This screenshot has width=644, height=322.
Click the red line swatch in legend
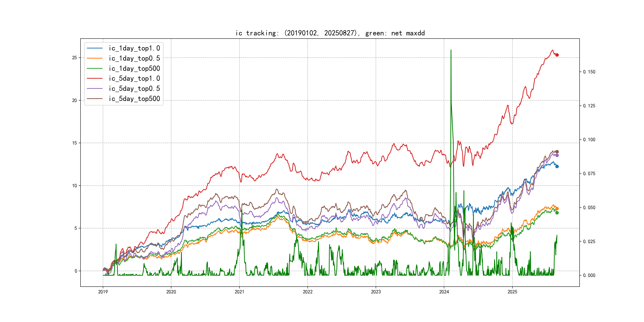click(95, 79)
